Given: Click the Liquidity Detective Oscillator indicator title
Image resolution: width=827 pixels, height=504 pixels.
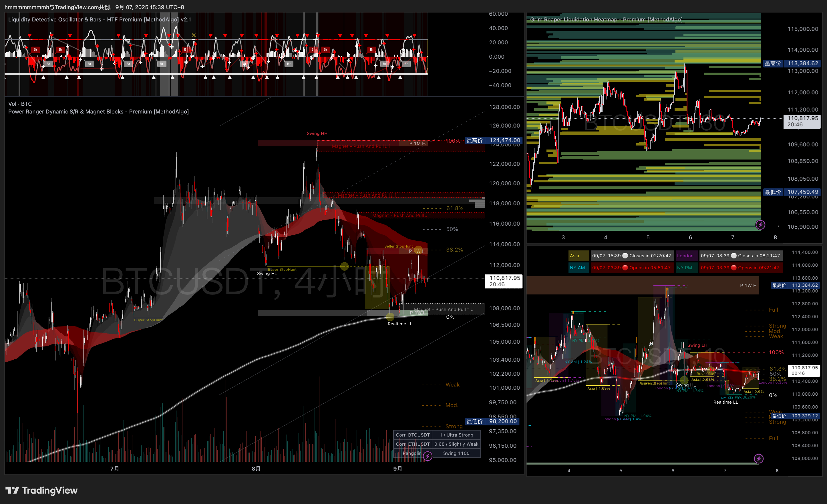Looking at the screenshot, I should point(99,19).
